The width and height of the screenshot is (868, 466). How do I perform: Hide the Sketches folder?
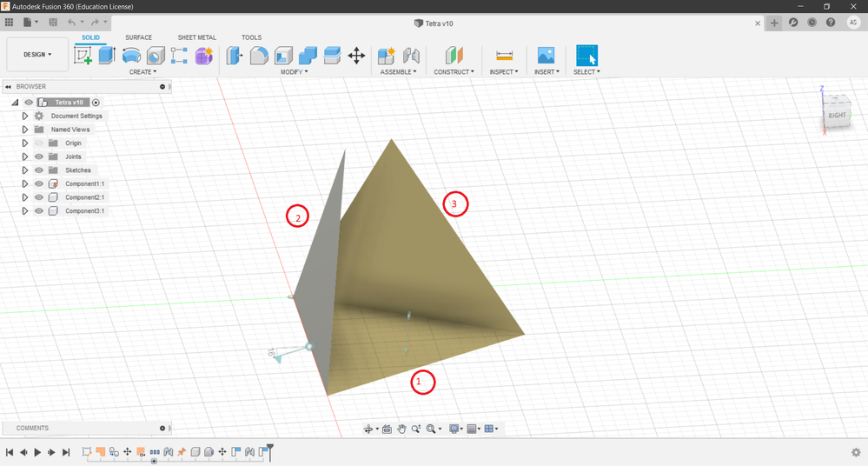(39, 170)
